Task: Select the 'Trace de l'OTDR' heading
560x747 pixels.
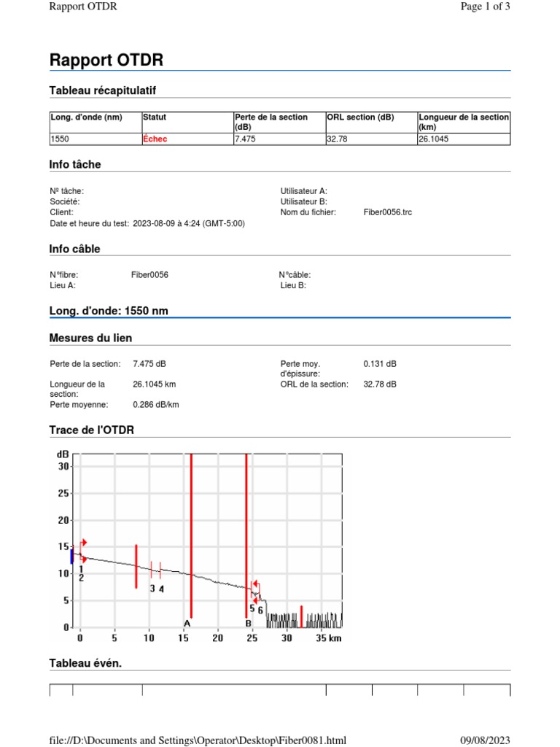Action: pos(91,430)
